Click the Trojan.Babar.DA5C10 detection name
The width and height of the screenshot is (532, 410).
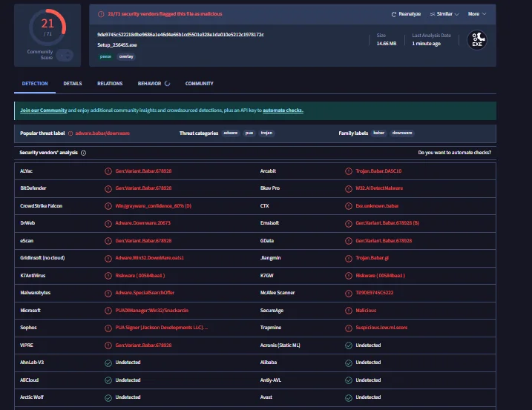tap(378, 171)
